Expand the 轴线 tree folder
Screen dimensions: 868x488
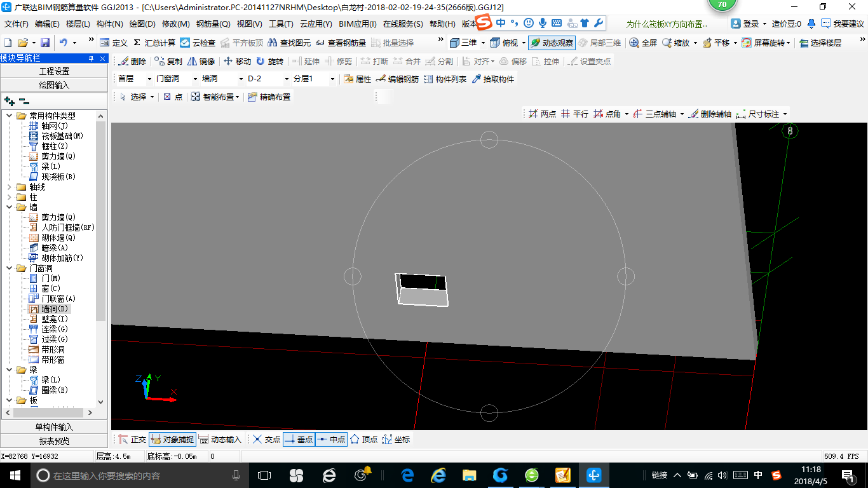pyautogui.click(x=10, y=187)
